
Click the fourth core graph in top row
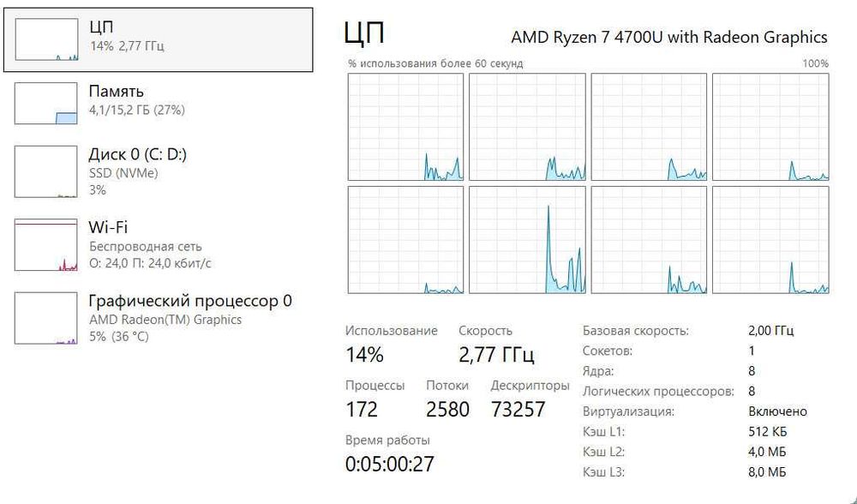tap(771, 127)
